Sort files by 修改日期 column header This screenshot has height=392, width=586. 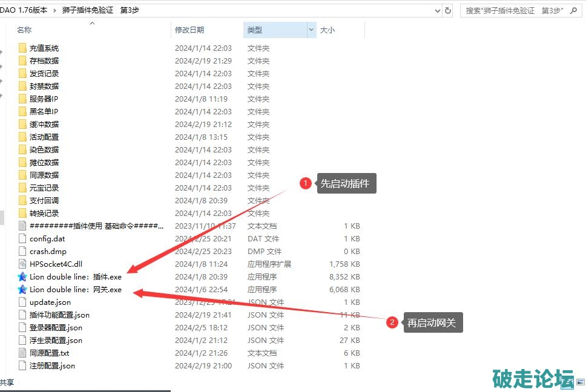tap(189, 30)
